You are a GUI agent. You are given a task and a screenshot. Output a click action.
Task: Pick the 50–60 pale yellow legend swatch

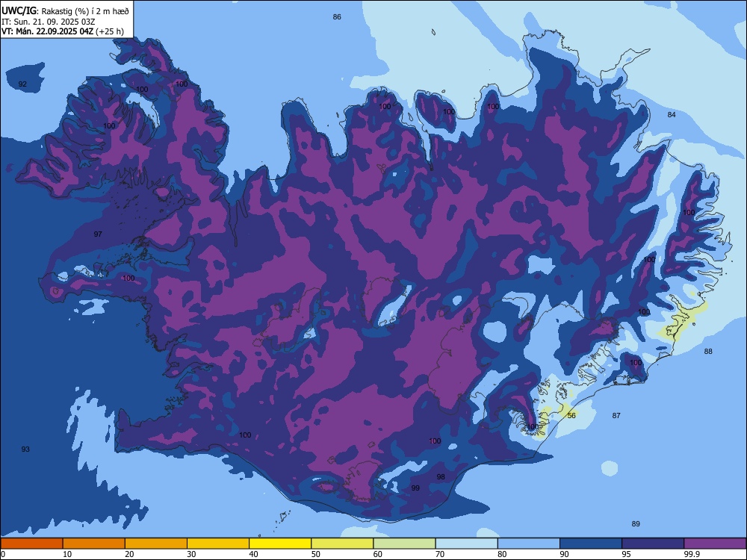343,544
